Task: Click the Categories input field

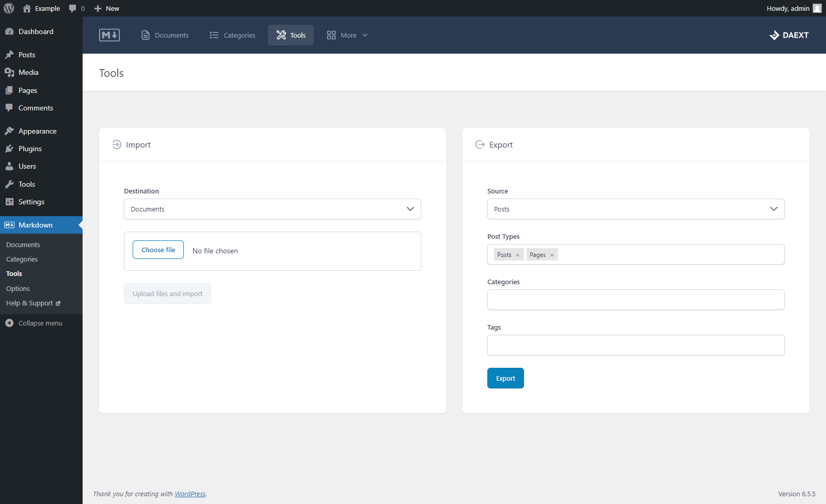Action: click(636, 300)
